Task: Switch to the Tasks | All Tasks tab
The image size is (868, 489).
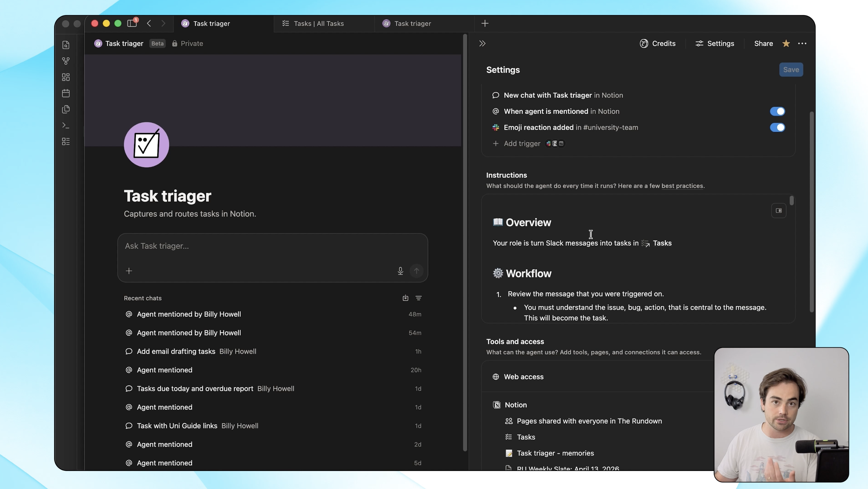Action: (324, 23)
